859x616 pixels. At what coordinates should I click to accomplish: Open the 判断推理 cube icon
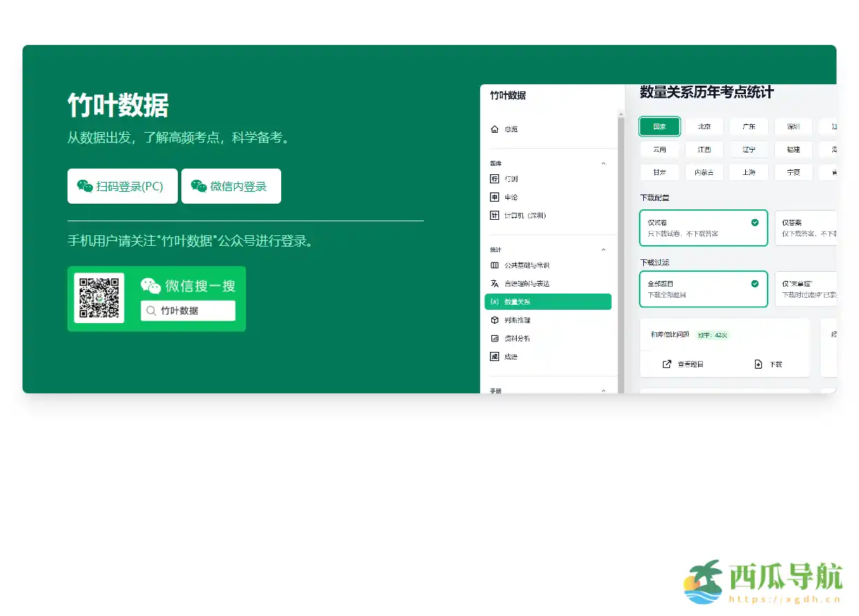pos(494,320)
